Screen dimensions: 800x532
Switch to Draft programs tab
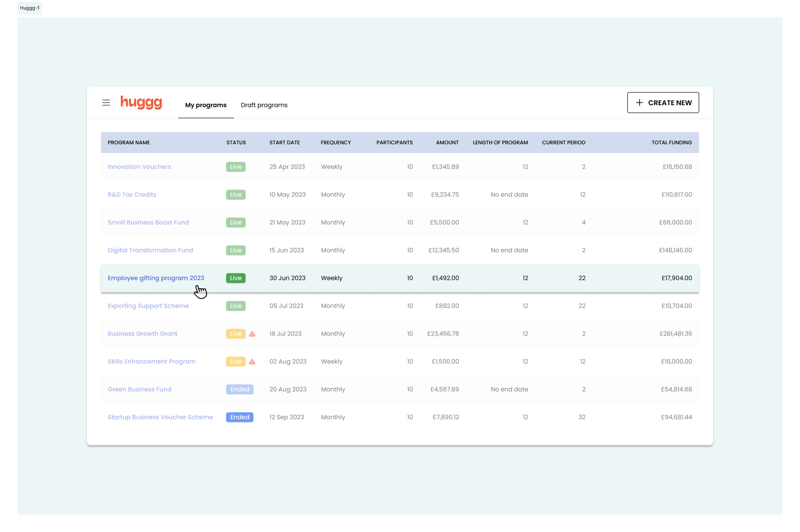point(264,105)
